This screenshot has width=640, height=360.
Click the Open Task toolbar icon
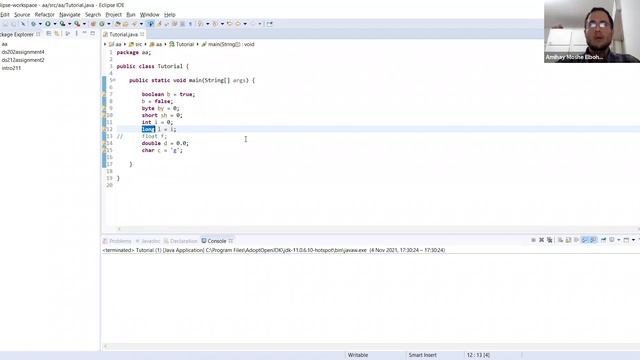(125, 24)
